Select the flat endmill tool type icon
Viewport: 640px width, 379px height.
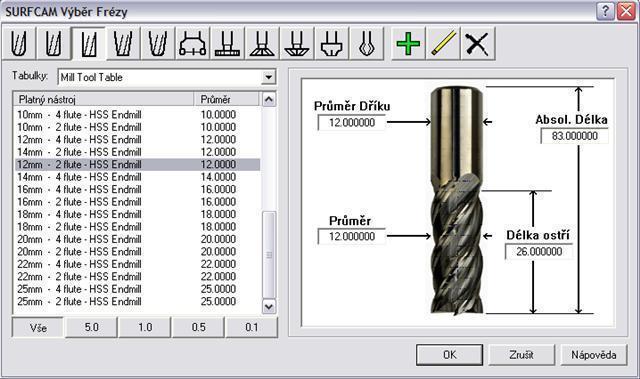[x=89, y=44]
